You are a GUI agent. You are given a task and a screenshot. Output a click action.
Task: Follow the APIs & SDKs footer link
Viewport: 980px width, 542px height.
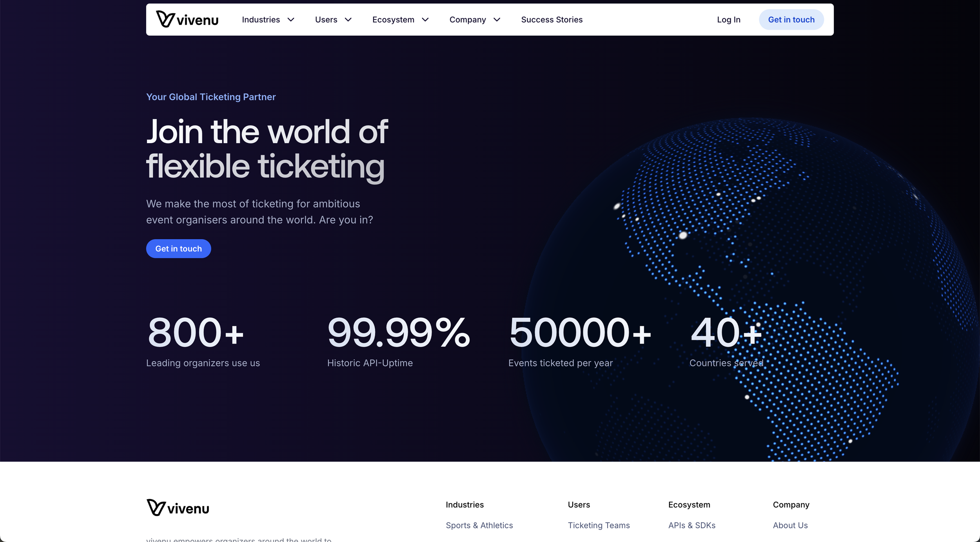tap(691, 525)
